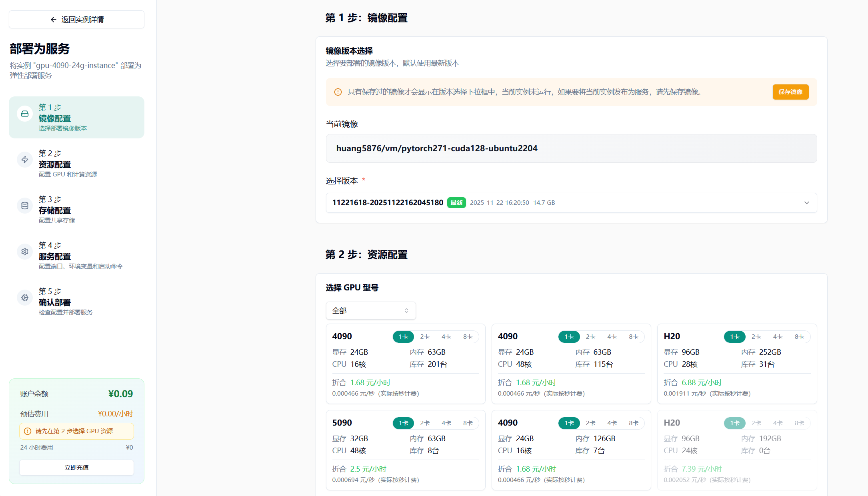Click the 立即充值 recharge button

click(x=76, y=468)
